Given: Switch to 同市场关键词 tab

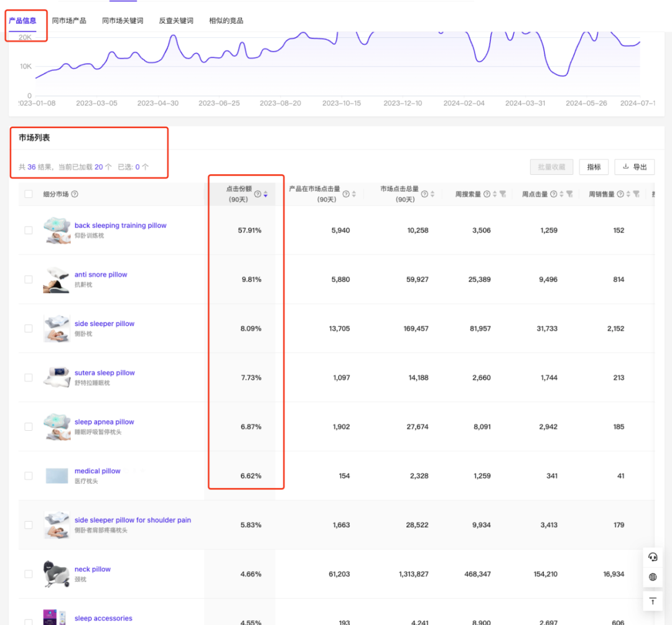Looking at the screenshot, I should coord(123,21).
